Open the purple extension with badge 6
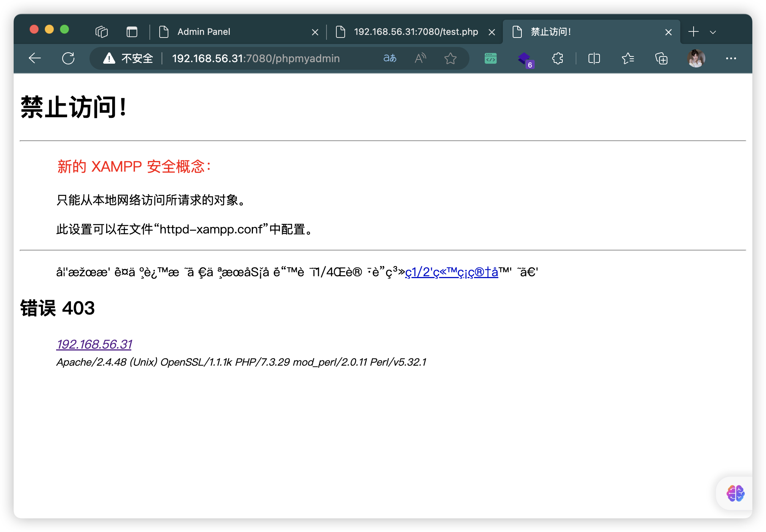 point(525,59)
